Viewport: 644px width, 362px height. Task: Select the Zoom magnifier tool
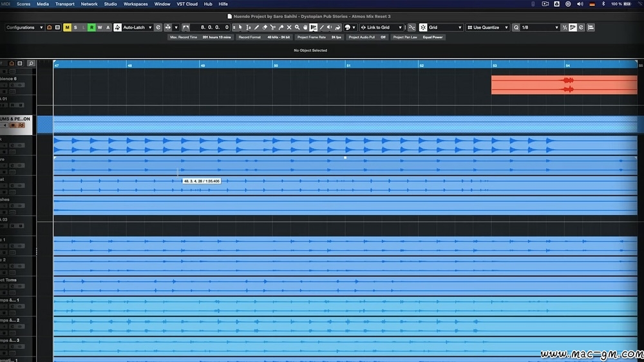coord(298,28)
